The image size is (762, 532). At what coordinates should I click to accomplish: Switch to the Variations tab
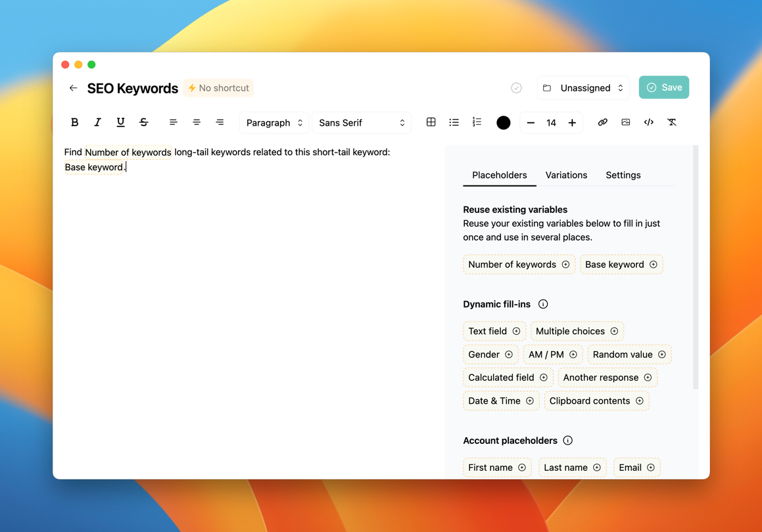[x=566, y=175]
